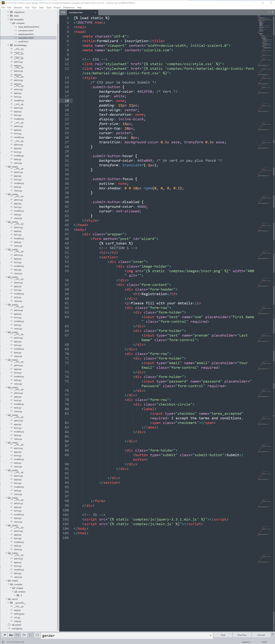Image resolution: width=275 pixels, height=644 pixels.
Task: Click the avatars folder icon
Action: click(16, 592)
